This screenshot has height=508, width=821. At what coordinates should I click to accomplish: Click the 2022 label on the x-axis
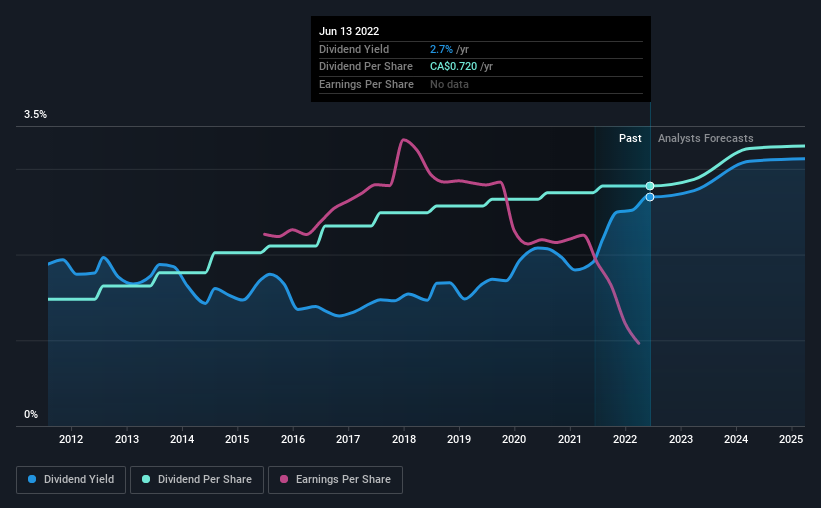point(625,439)
